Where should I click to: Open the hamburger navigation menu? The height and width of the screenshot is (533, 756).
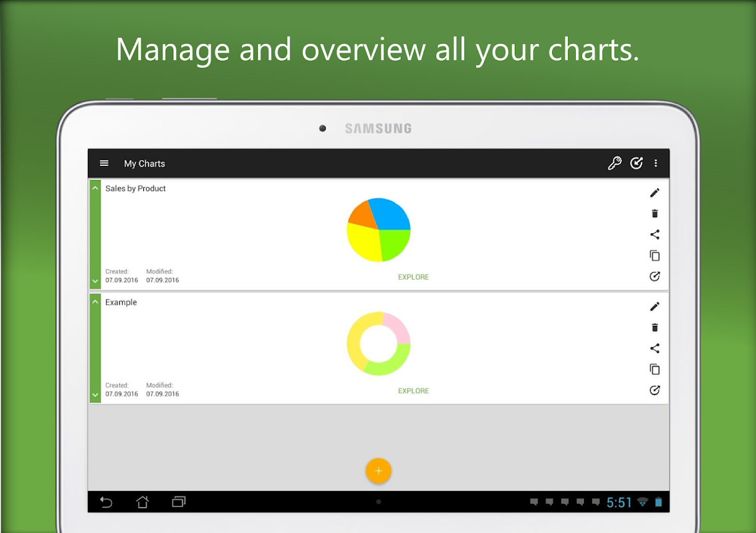(104, 163)
